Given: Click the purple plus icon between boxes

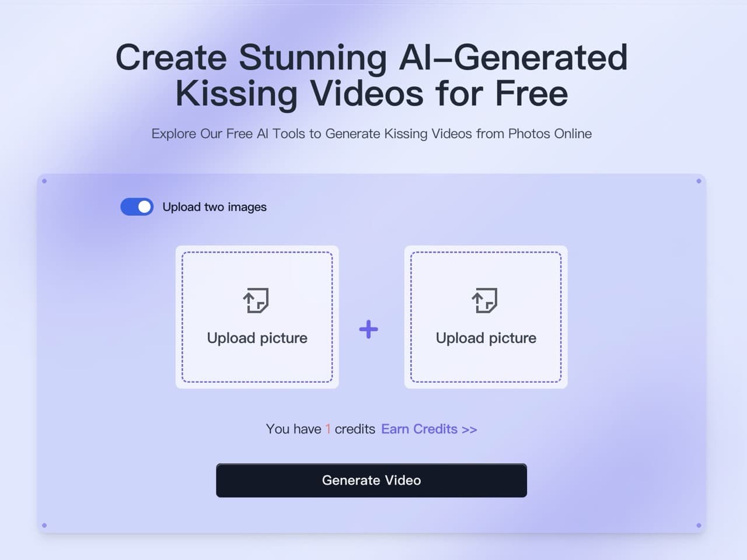Looking at the screenshot, I should (x=368, y=330).
